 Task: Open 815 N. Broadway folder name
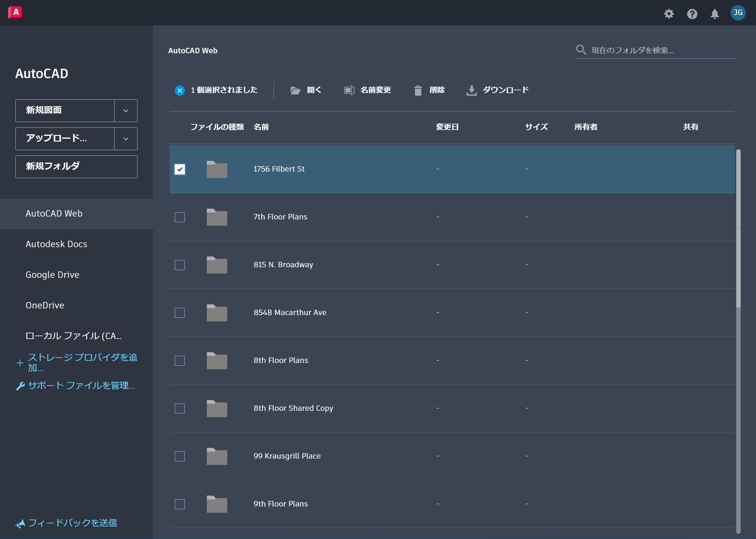(x=283, y=265)
